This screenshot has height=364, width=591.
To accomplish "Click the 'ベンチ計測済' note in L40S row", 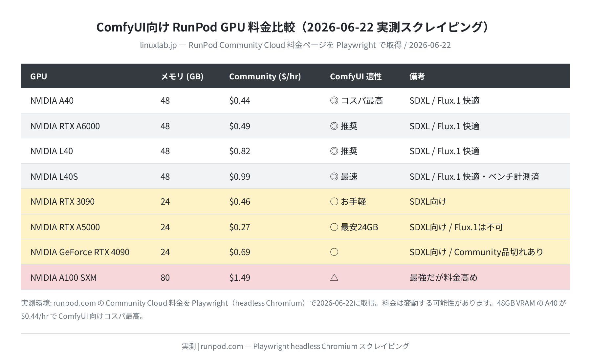I will [514, 176].
